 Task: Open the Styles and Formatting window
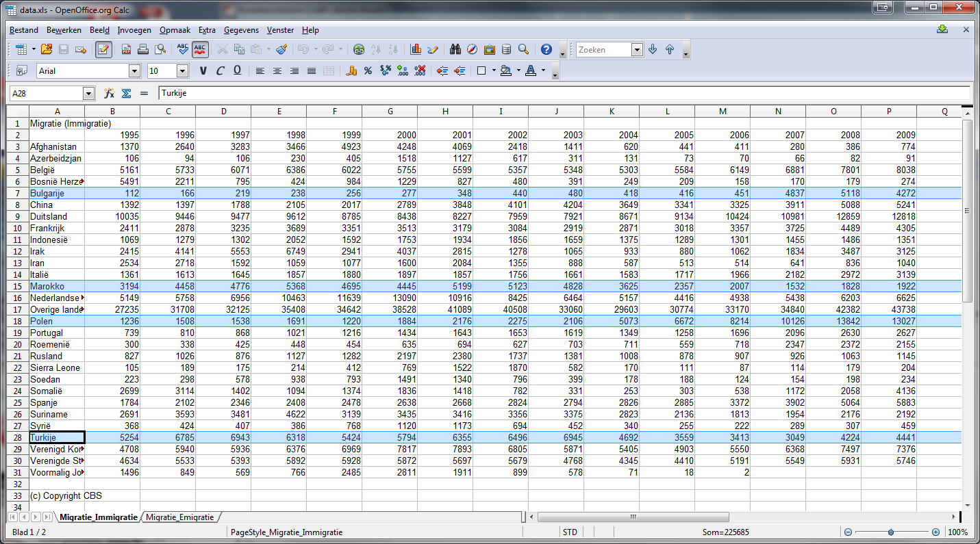pos(21,70)
